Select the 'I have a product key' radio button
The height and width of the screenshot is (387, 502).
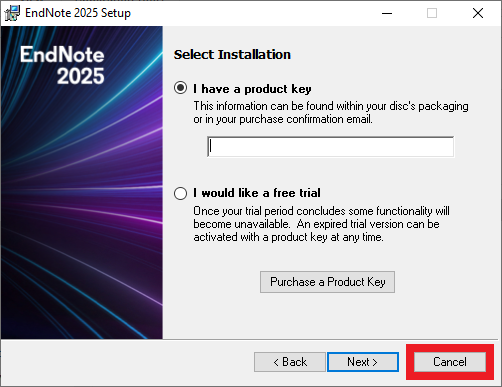point(180,88)
